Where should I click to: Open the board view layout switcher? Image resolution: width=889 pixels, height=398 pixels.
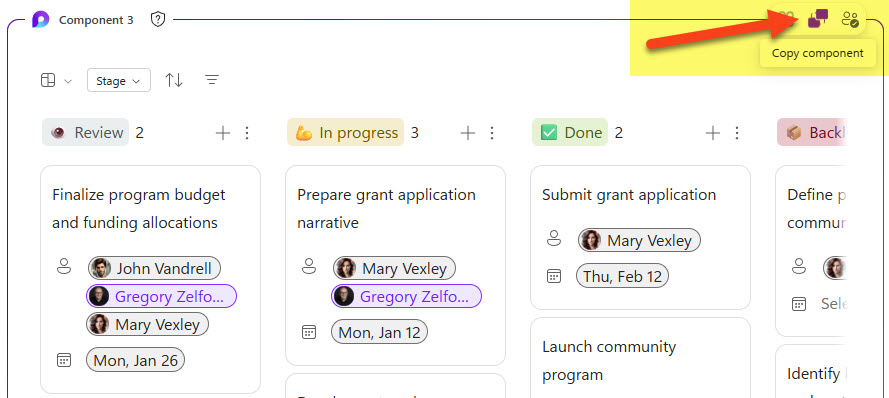[x=56, y=81]
